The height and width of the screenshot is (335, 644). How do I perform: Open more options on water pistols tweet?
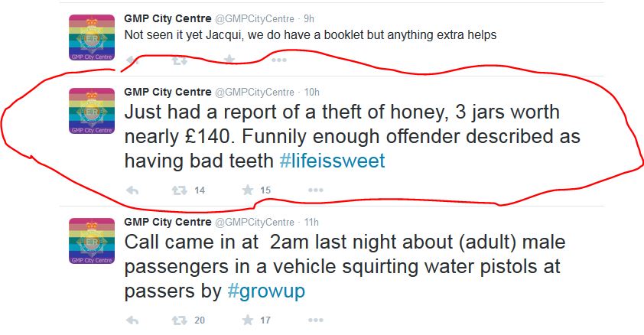coord(315,320)
